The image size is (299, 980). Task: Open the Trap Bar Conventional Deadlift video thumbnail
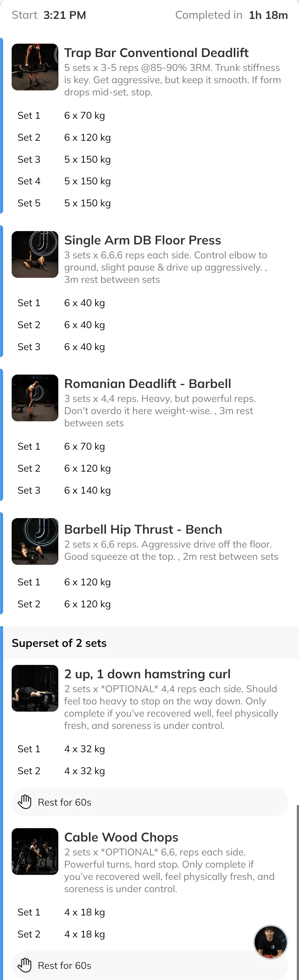tap(35, 67)
